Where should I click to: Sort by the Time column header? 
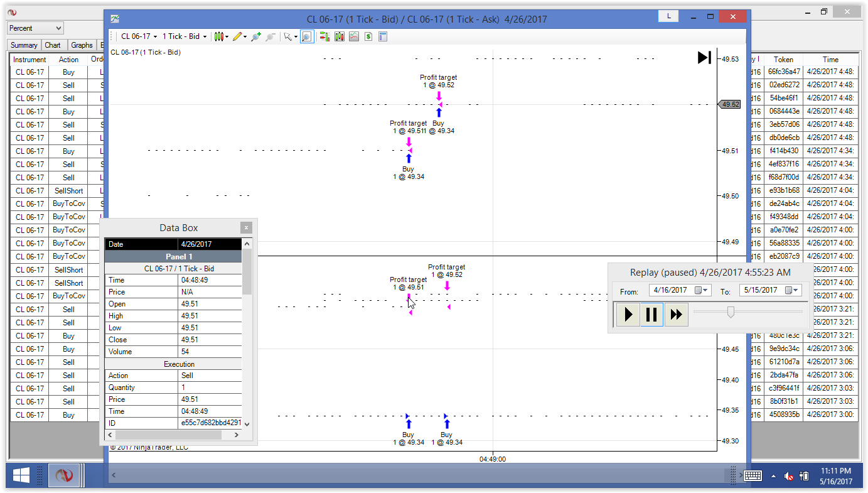click(830, 60)
